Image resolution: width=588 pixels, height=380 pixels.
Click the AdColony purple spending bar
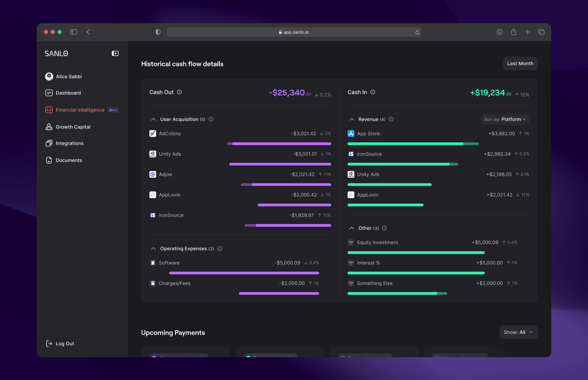[279, 144]
